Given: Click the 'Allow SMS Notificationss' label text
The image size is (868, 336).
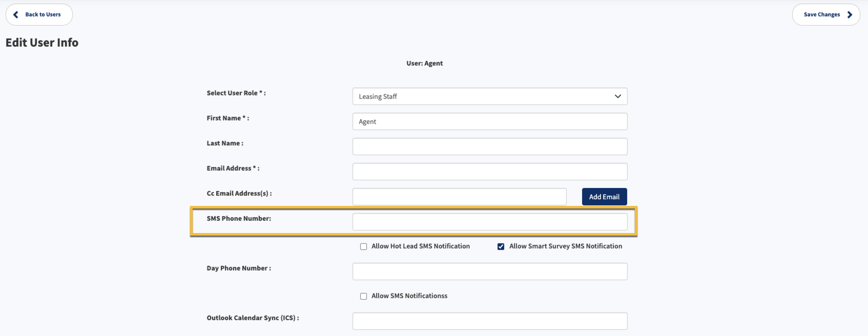Looking at the screenshot, I should 409,296.
